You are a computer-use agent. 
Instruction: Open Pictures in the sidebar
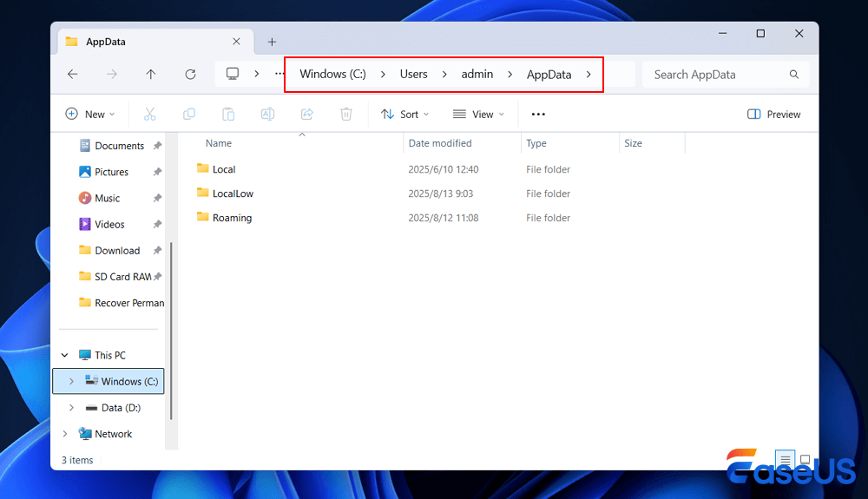pyautogui.click(x=103, y=172)
